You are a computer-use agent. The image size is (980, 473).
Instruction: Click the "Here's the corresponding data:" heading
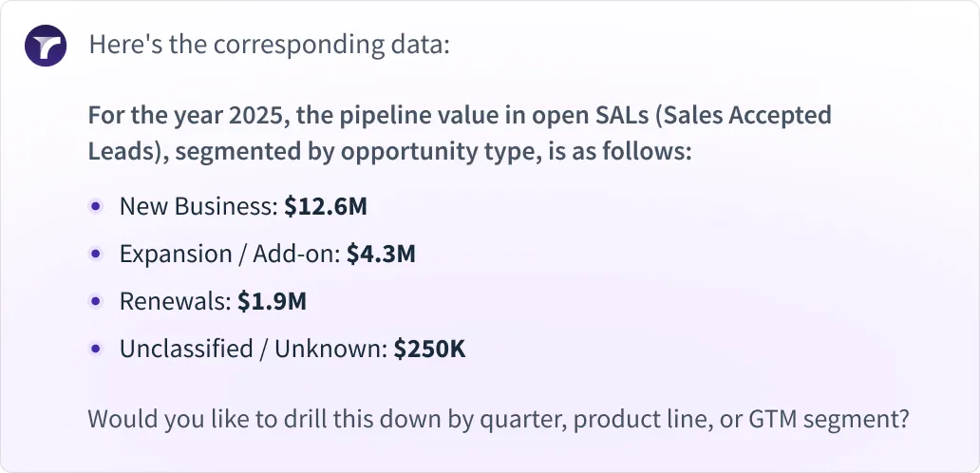(x=270, y=45)
